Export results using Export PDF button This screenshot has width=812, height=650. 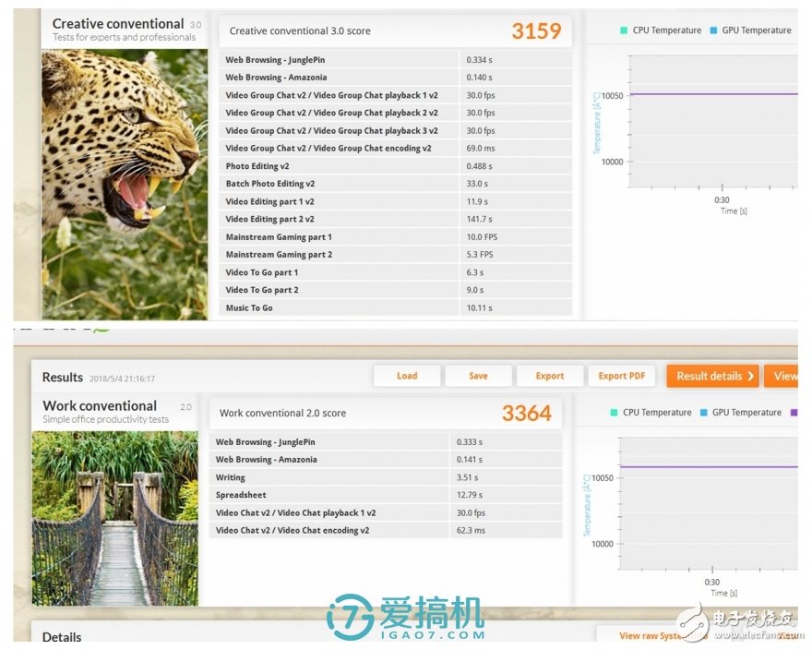tap(621, 376)
